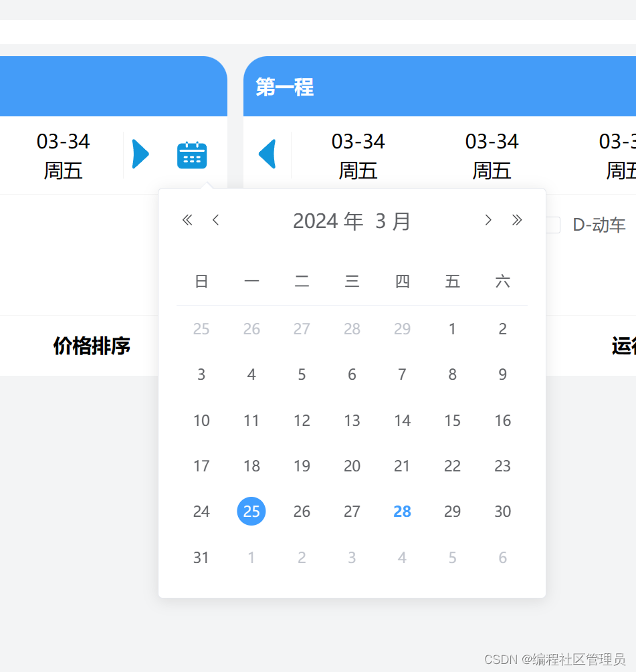Click the double chevron for previous year
Viewport: 636px width, 672px height.
tap(187, 219)
